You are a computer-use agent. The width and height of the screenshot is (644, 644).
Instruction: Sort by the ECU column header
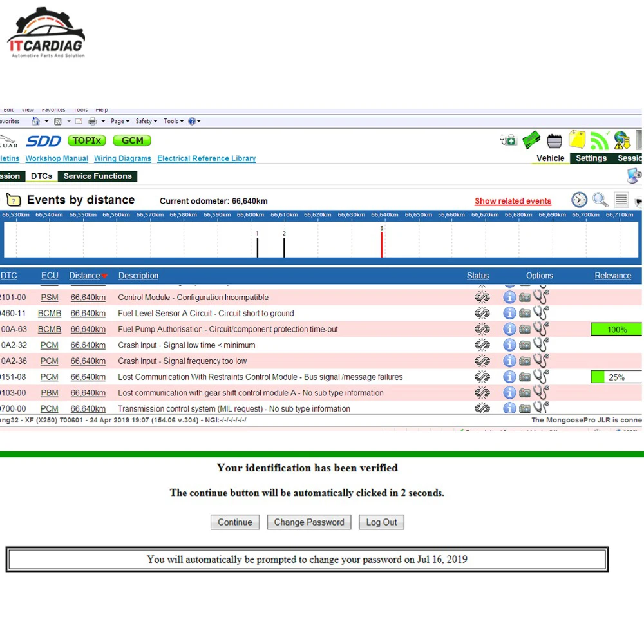point(50,276)
